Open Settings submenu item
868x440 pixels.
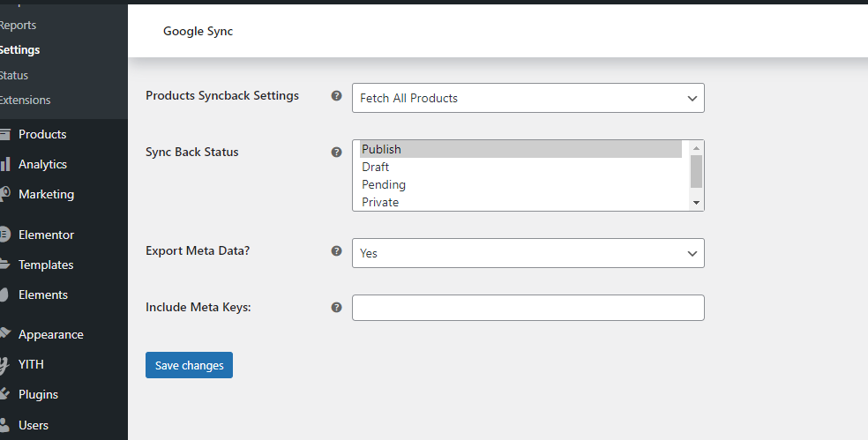click(x=20, y=49)
